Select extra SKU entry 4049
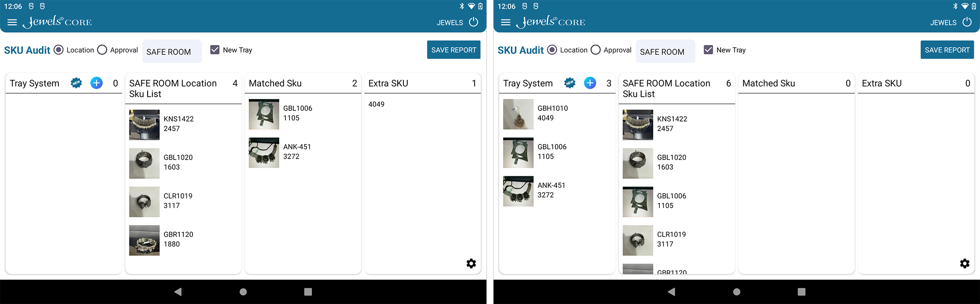 pyautogui.click(x=376, y=104)
